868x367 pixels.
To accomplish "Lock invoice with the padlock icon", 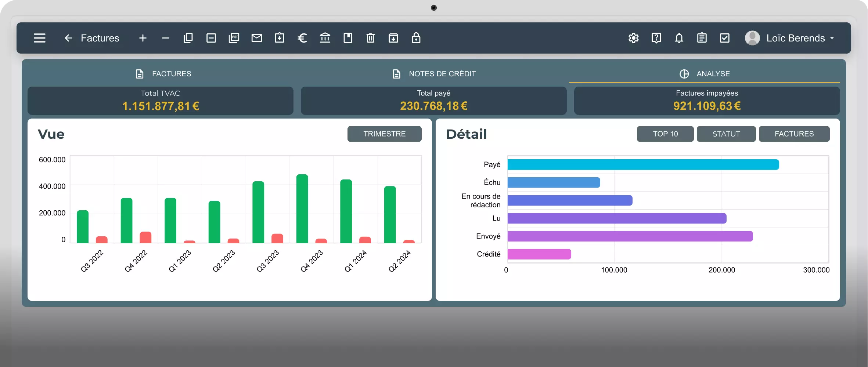I will (416, 38).
